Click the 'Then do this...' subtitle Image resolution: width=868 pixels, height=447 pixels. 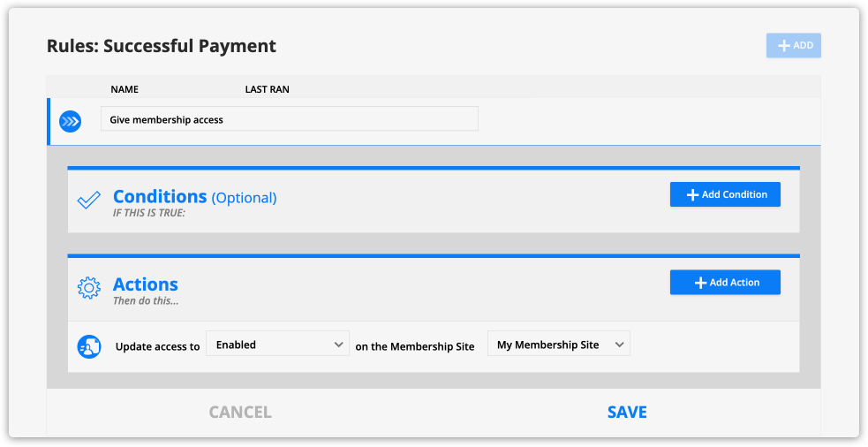pos(146,301)
